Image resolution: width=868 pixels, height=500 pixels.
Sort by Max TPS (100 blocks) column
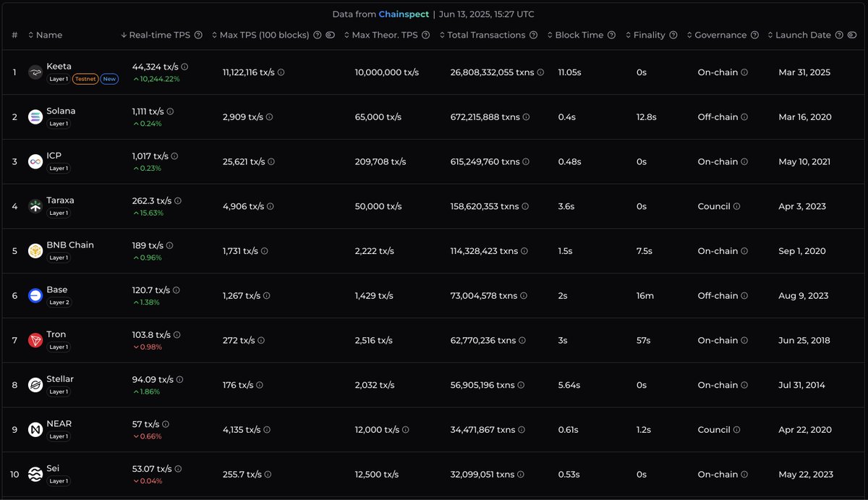(x=260, y=35)
